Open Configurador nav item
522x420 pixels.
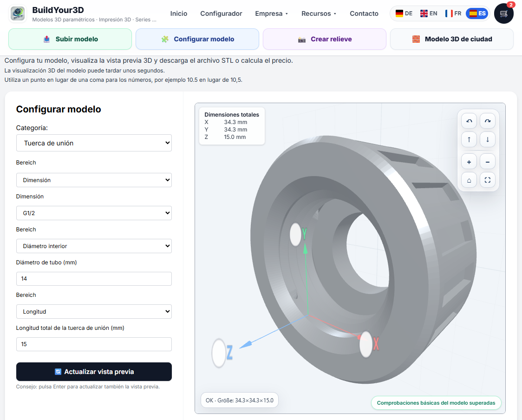(221, 13)
